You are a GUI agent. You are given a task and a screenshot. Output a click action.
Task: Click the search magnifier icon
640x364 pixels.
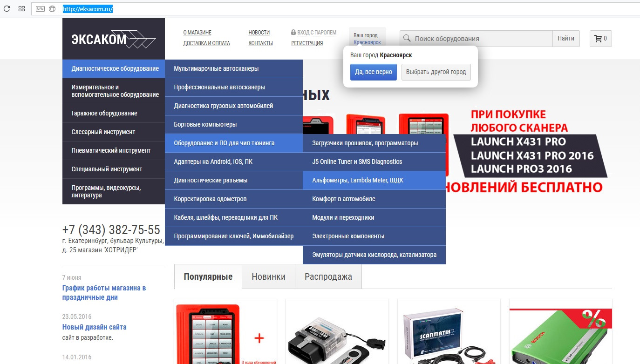[407, 39]
